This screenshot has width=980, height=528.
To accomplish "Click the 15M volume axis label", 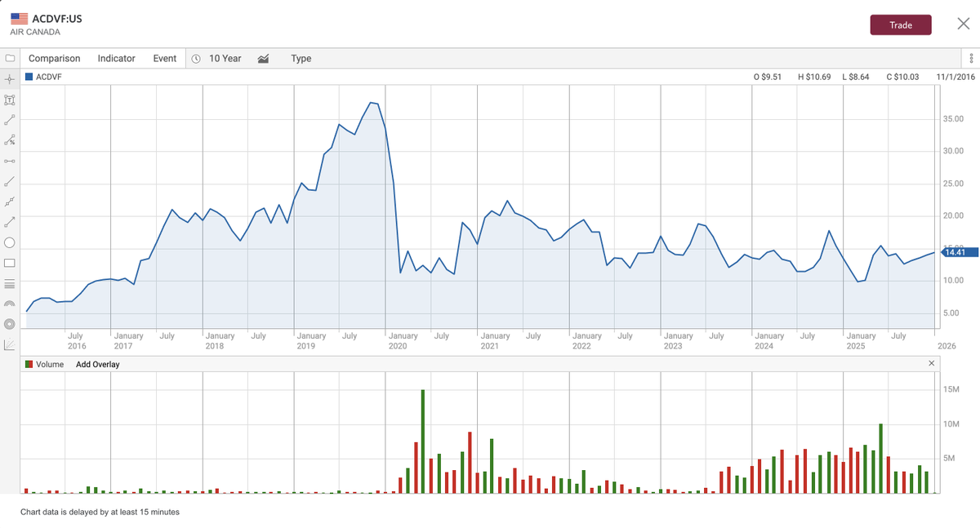I will click(951, 389).
